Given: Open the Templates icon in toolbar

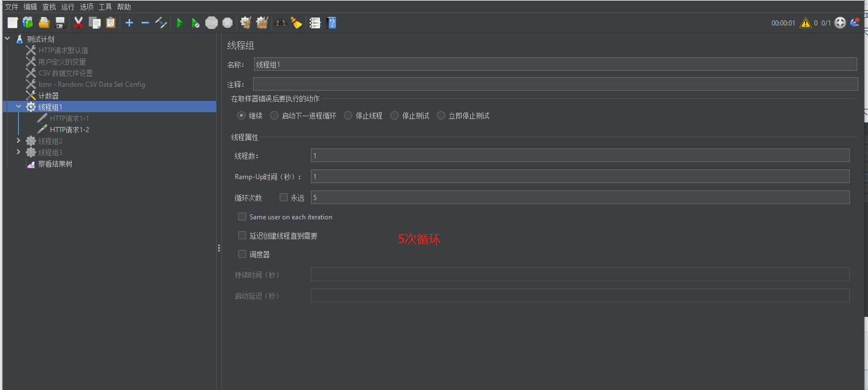Looking at the screenshot, I should [28, 23].
